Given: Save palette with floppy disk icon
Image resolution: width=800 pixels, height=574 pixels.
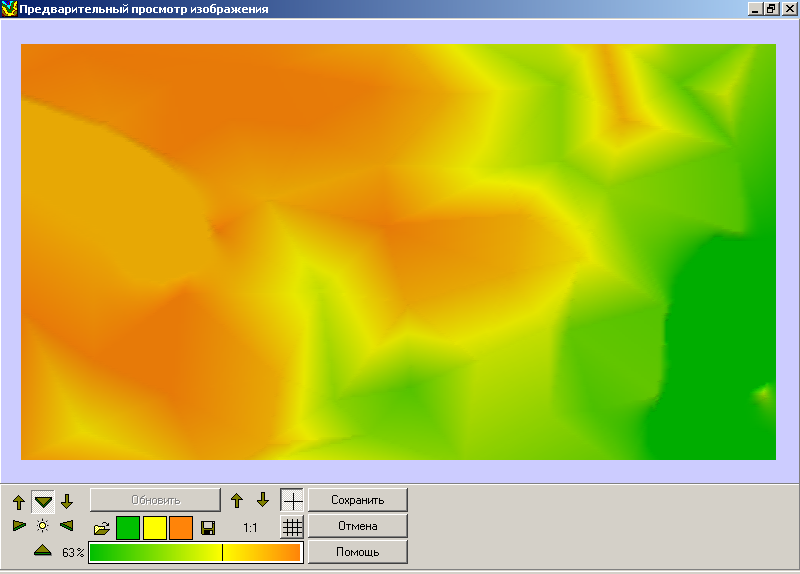Looking at the screenshot, I should click(x=208, y=528).
